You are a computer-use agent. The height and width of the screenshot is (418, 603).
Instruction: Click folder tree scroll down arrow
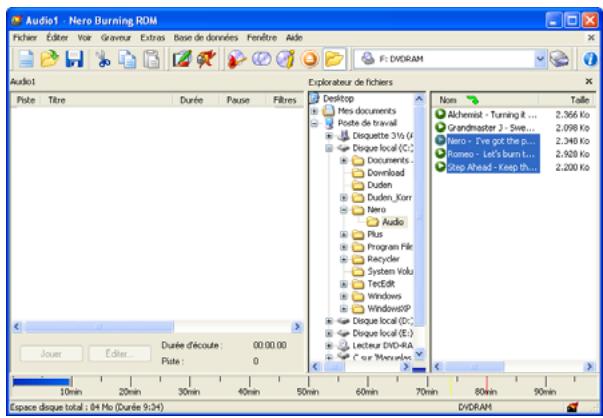click(419, 353)
